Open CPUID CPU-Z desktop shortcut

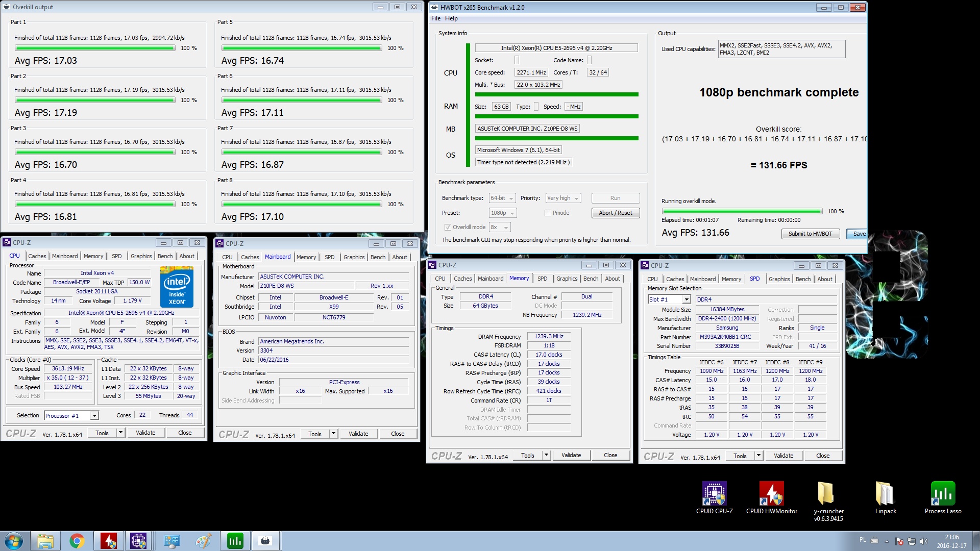714,497
